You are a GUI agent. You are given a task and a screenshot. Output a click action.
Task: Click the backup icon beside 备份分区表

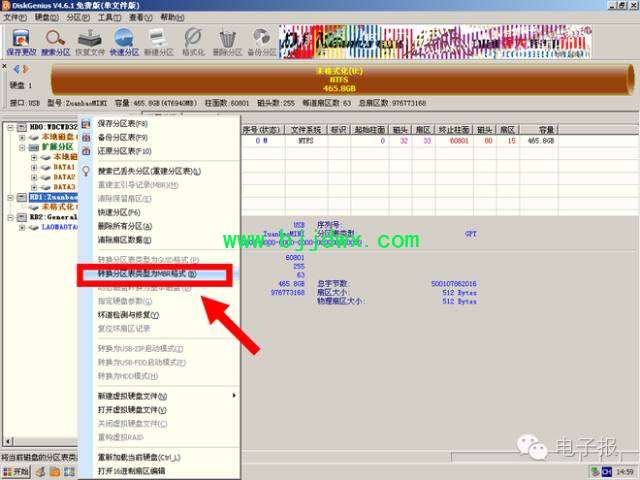(x=86, y=138)
